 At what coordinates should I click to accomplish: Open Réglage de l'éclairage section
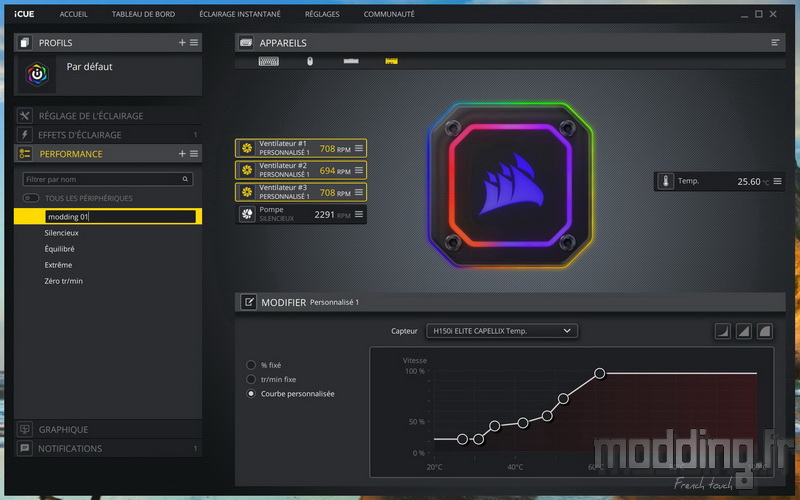point(108,116)
